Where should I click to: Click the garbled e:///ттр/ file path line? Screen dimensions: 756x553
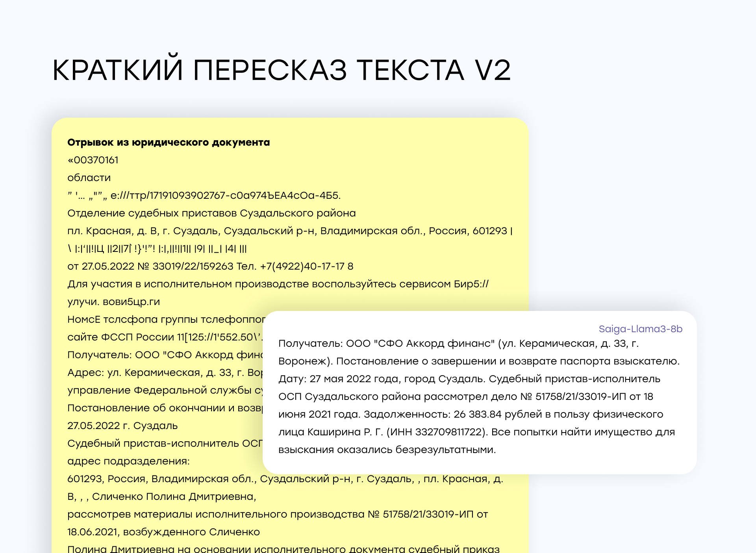click(225, 196)
